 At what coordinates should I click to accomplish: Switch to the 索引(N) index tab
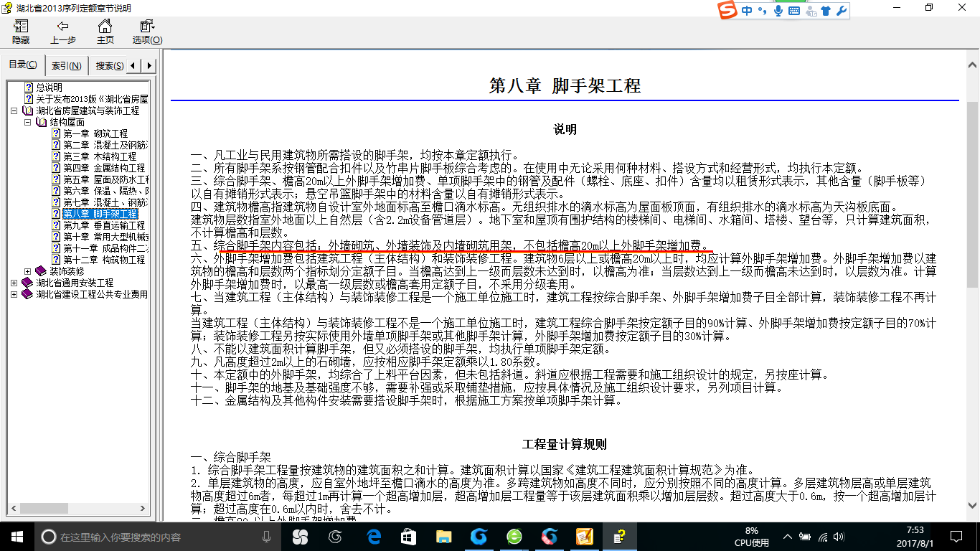pyautogui.click(x=66, y=66)
